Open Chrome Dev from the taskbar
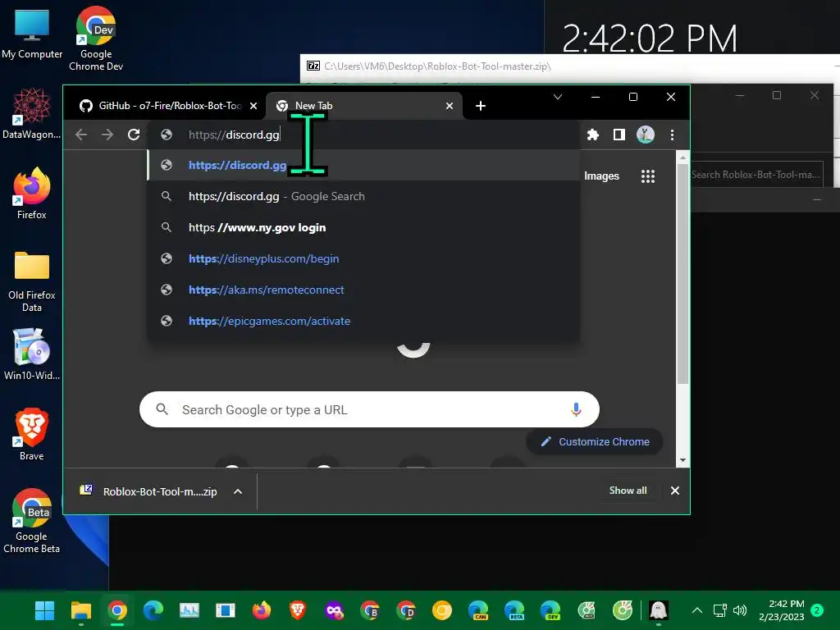The width and height of the screenshot is (840, 630). tap(406, 610)
